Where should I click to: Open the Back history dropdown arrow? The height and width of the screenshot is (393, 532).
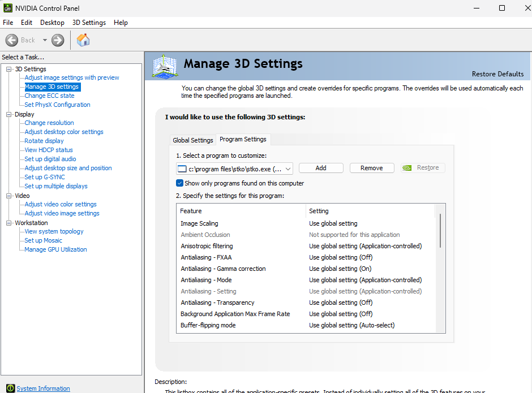tap(45, 40)
